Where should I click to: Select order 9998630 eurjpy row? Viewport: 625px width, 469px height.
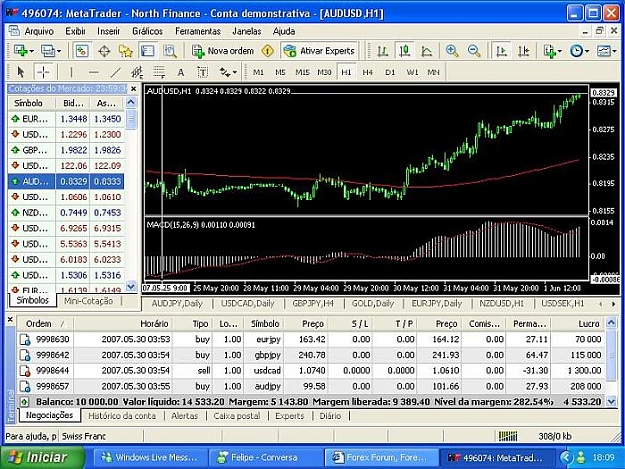click(x=311, y=339)
